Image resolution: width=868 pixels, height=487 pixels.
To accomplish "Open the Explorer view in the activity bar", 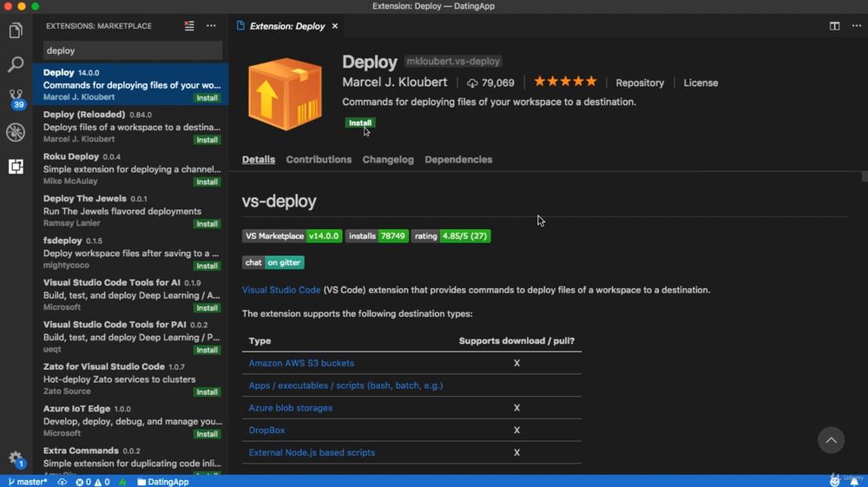I will pyautogui.click(x=16, y=30).
